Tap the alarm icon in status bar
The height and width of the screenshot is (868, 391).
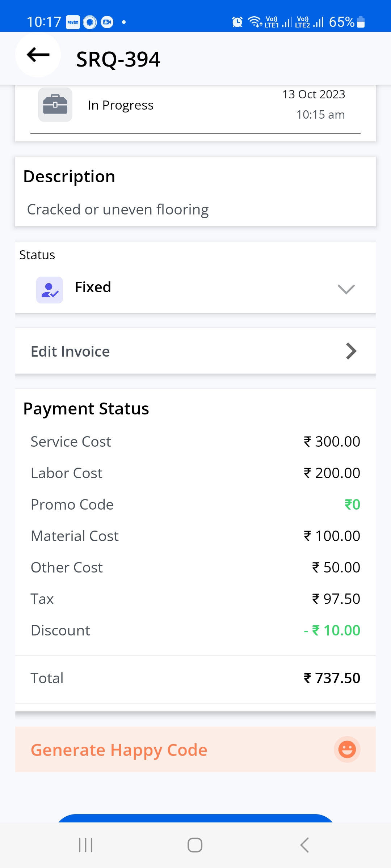click(x=237, y=22)
